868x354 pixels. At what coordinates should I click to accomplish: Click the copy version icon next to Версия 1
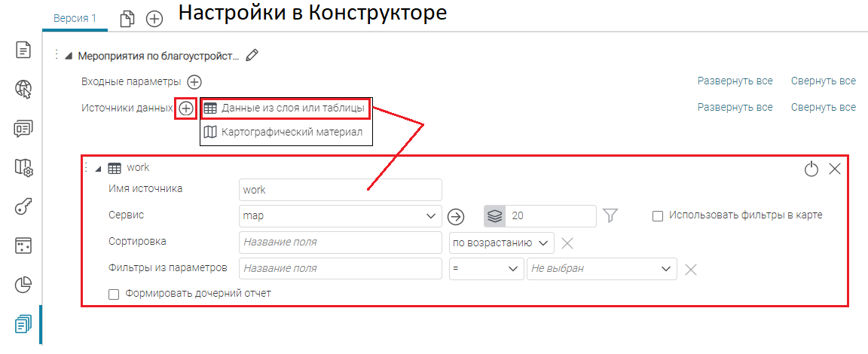point(127,19)
